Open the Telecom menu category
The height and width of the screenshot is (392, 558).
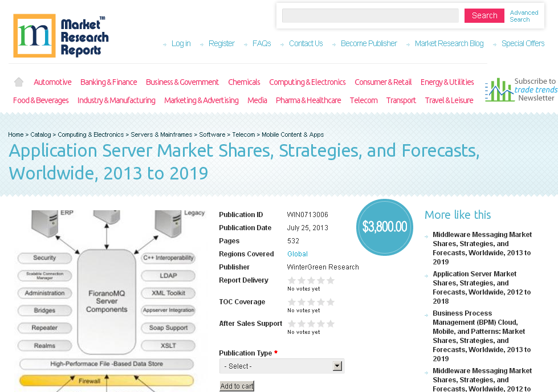364,100
